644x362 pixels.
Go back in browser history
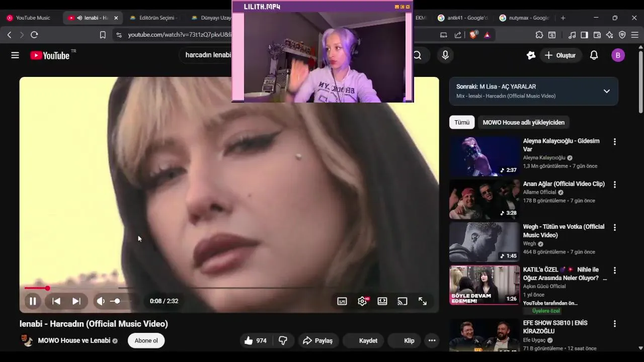[9, 35]
